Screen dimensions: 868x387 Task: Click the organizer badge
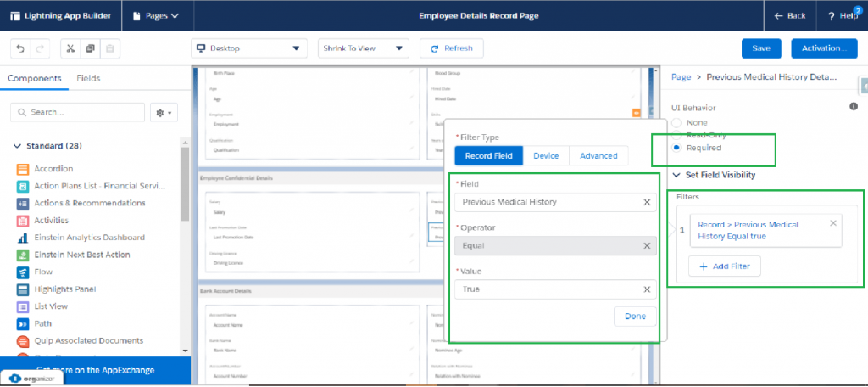31,379
